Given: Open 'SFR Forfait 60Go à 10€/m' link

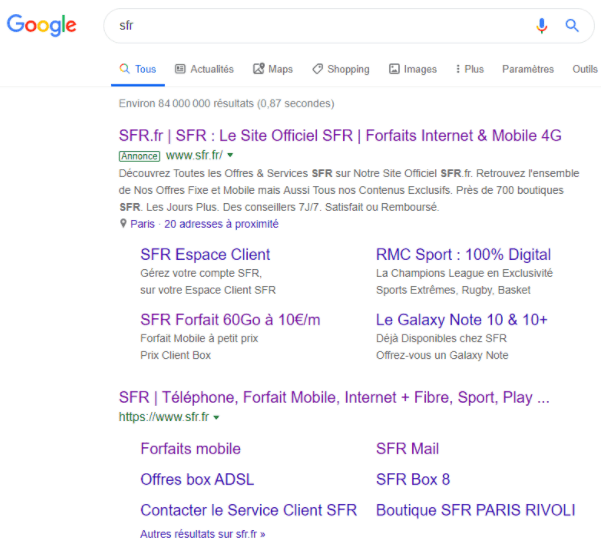Looking at the screenshot, I should [x=230, y=320].
